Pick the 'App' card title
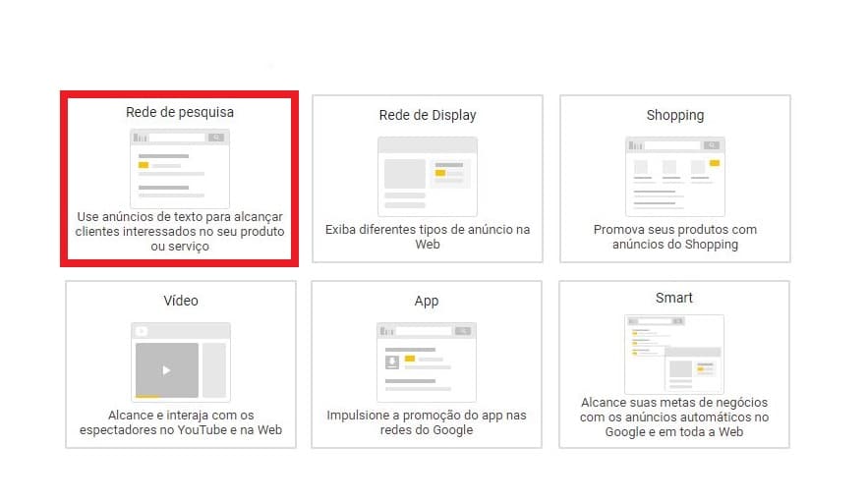The height and width of the screenshot is (501, 868). (x=427, y=301)
